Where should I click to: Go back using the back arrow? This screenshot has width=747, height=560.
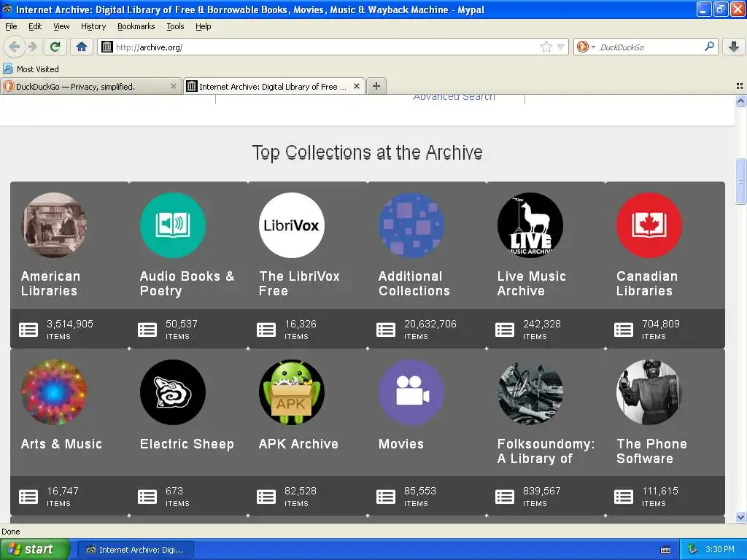pyautogui.click(x=14, y=47)
